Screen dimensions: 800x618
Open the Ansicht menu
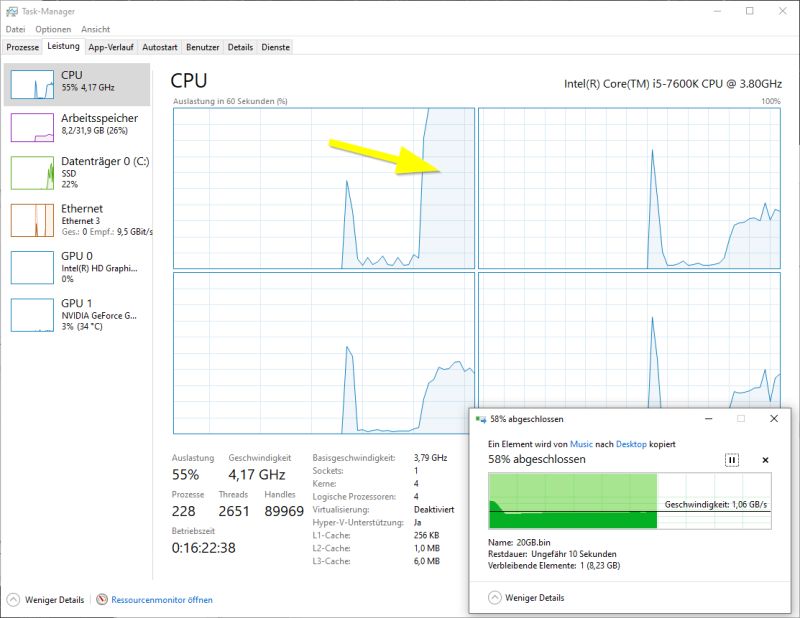point(96,29)
